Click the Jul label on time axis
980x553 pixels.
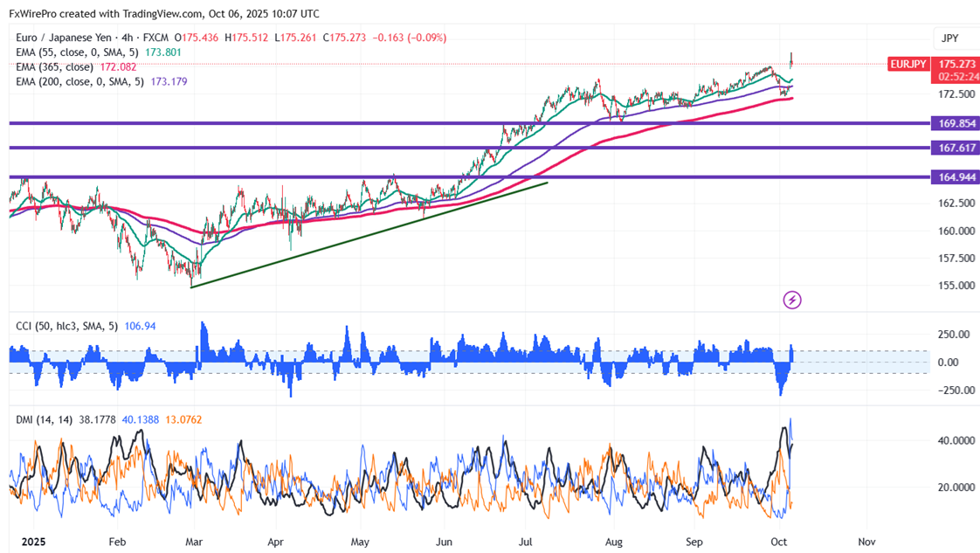pos(526,542)
